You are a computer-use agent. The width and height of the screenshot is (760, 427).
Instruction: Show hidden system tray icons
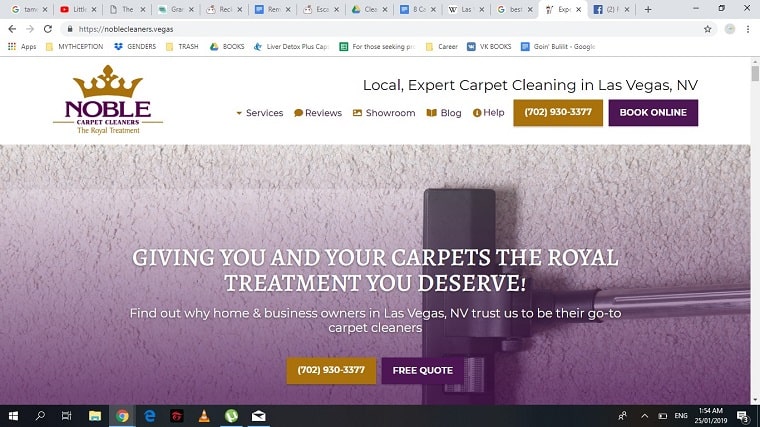pyautogui.click(x=644, y=416)
